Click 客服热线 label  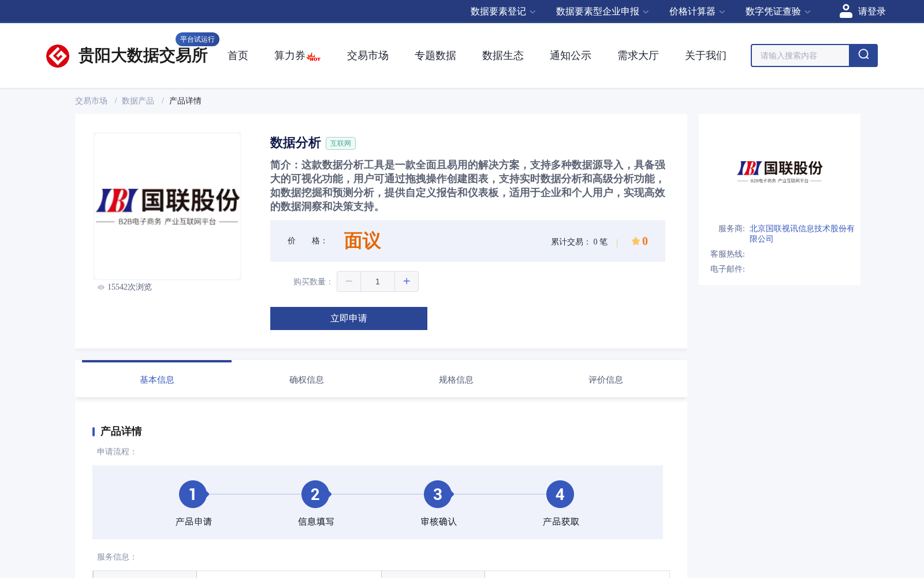pos(728,254)
